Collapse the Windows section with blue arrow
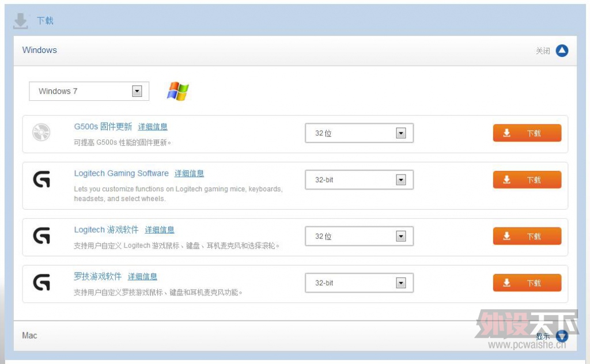Screen dimensions: 590x364 562,50
